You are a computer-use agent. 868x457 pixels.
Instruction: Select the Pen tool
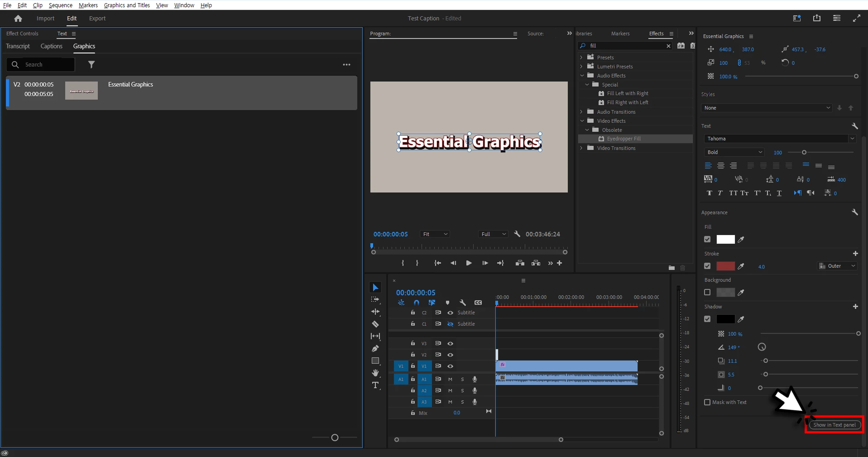[375, 348]
